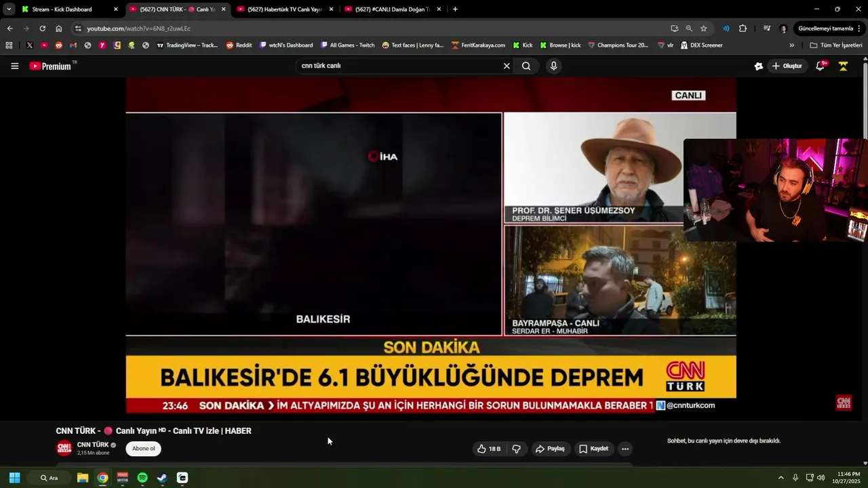Show hidden system tray icons

781,478
